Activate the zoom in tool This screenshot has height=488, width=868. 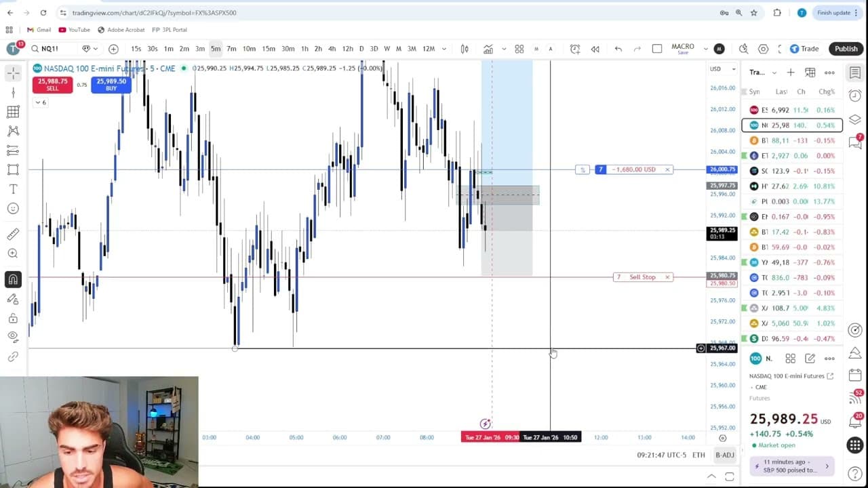click(x=13, y=253)
